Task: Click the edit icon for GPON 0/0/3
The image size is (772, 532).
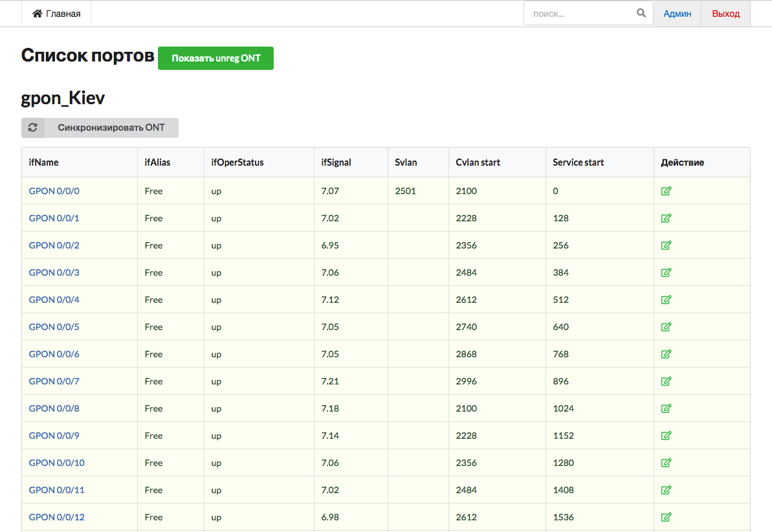Action: [x=666, y=272]
